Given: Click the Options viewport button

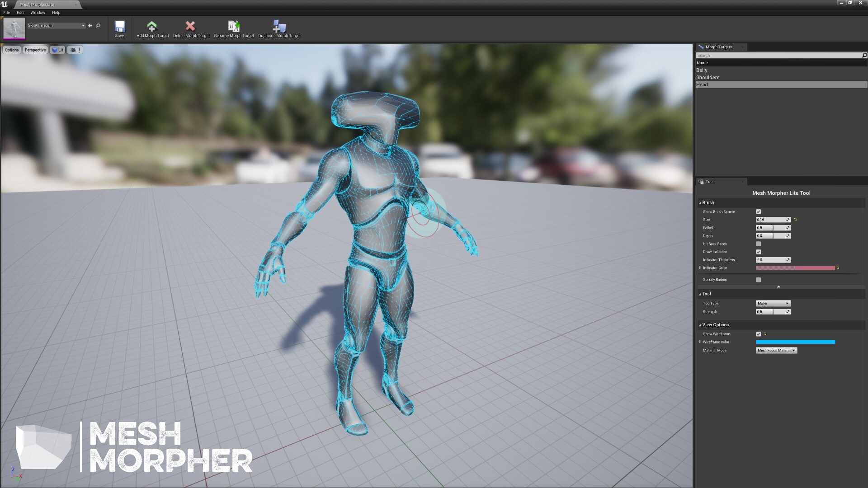Looking at the screenshot, I should click(12, 50).
